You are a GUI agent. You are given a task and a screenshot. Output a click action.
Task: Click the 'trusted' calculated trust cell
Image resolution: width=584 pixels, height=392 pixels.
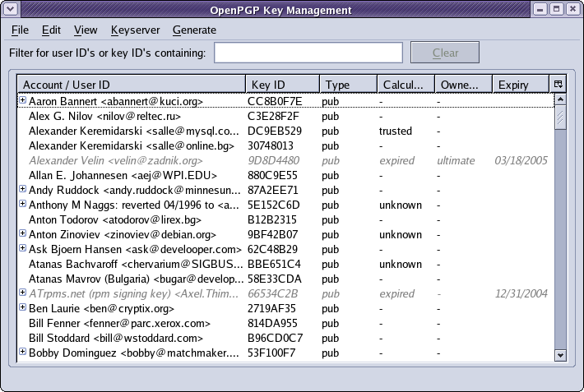tap(396, 131)
